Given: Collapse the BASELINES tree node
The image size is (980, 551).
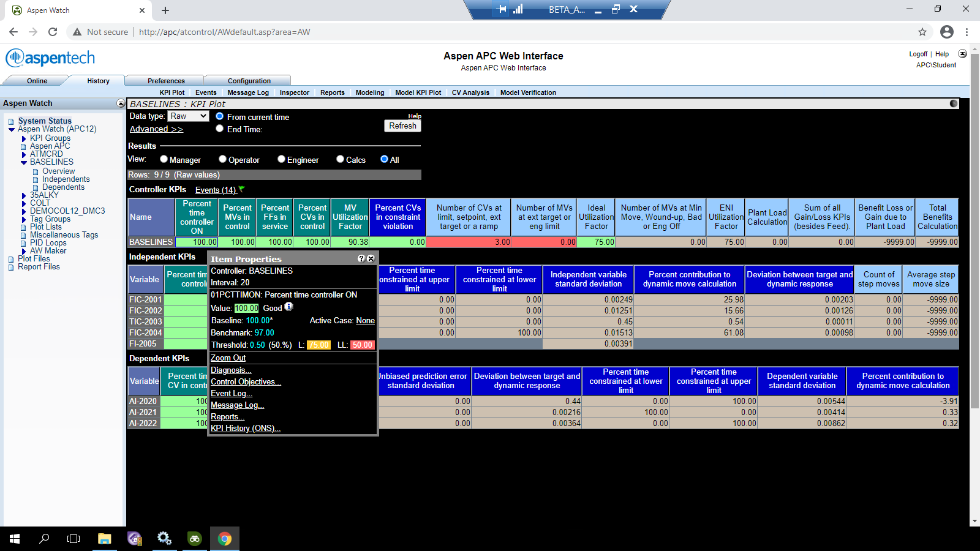Looking at the screenshot, I should (24, 162).
